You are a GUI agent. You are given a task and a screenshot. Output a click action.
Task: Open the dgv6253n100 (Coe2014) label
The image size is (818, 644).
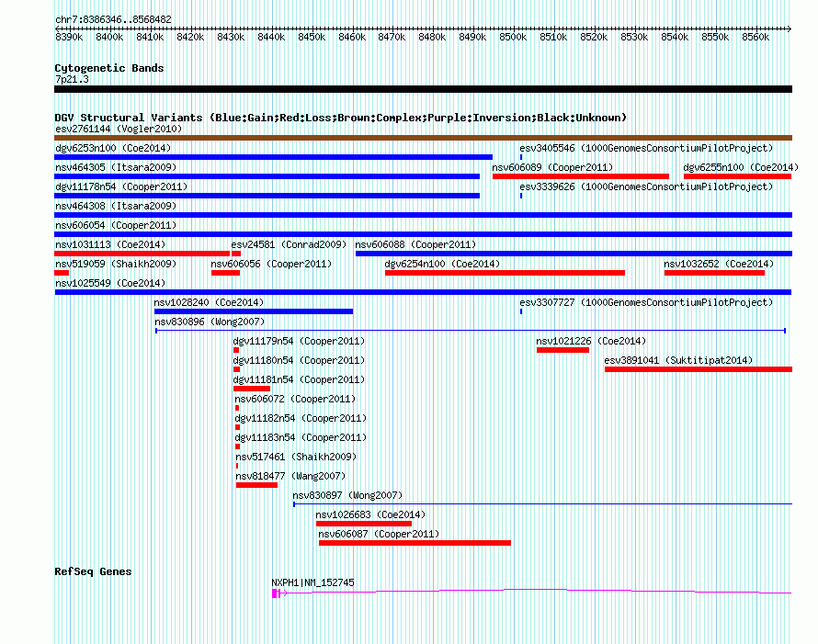click(x=113, y=148)
